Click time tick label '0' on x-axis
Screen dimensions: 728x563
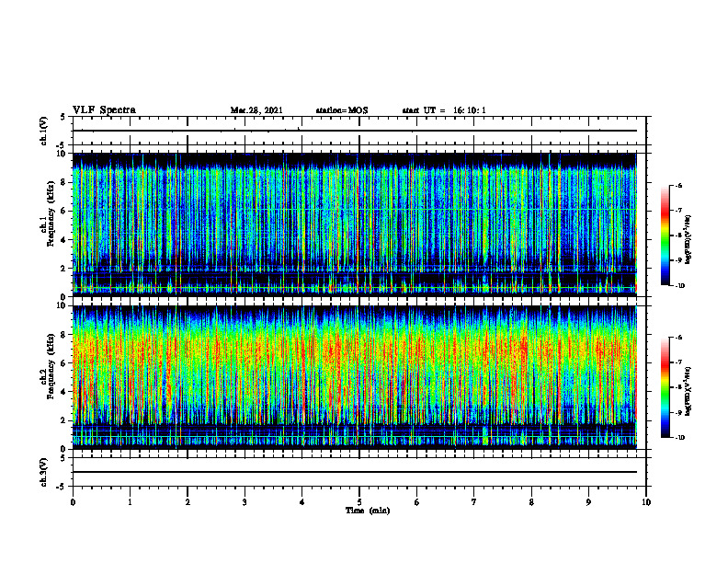[73, 502]
